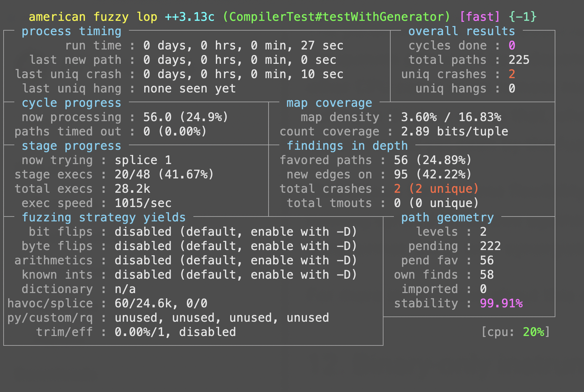Click the 'paths timed out' label
The height and width of the screenshot is (392, 584).
pyautogui.click(x=68, y=132)
